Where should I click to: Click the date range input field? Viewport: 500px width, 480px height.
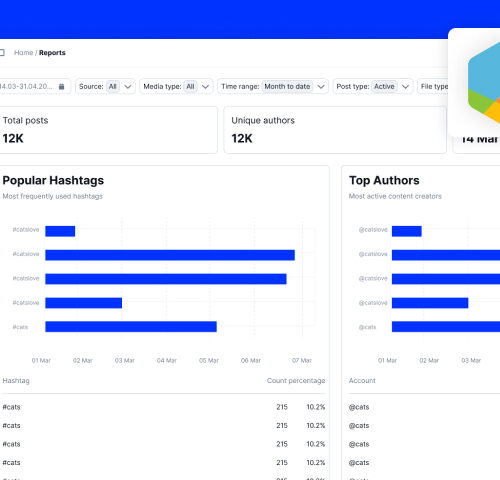[35, 86]
